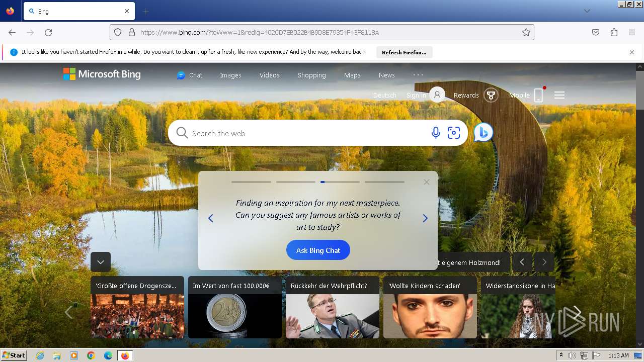The width and height of the screenshot is (644, 362).
Task: Select the fourth suggestion progress indicator
Action: (x=384, y=182)
